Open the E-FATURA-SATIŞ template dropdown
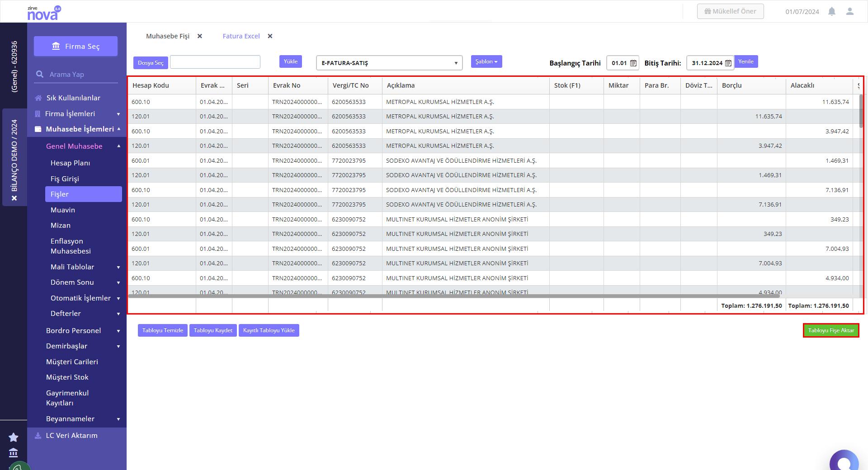868x470 pixels. (389, 63)
